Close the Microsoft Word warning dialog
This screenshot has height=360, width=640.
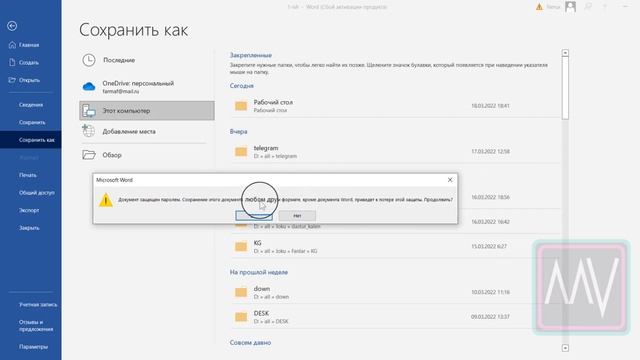coord(450,180)
